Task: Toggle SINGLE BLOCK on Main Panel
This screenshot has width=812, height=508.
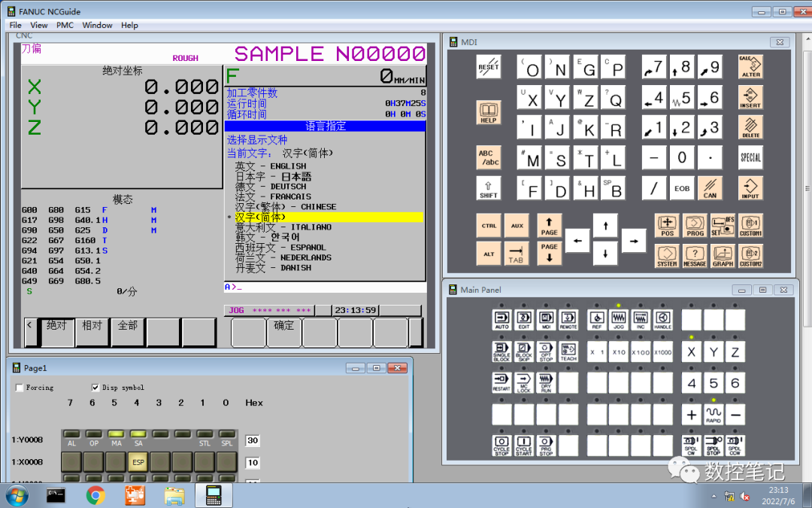Action: pos(501,351)
